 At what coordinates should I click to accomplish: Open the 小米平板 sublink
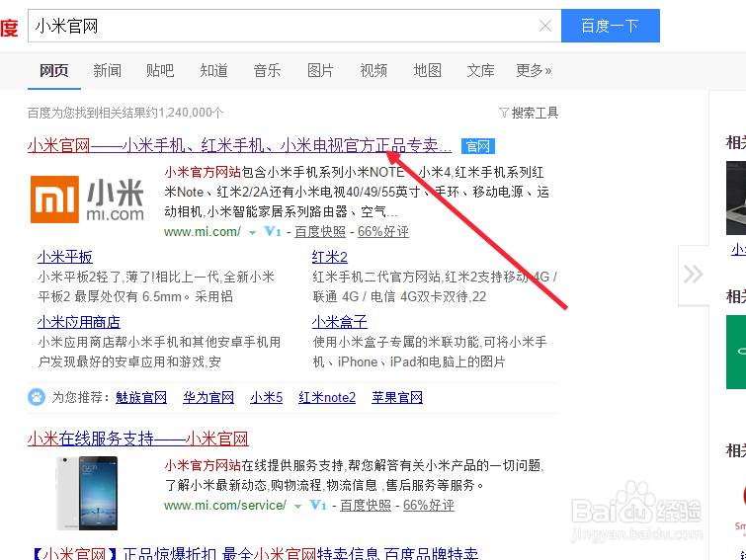coord(64,257)
